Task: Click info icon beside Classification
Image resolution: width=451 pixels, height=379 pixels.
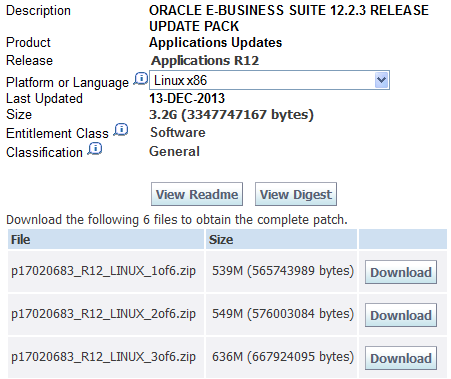Action: pyautogui.click(x=95, y=148)
